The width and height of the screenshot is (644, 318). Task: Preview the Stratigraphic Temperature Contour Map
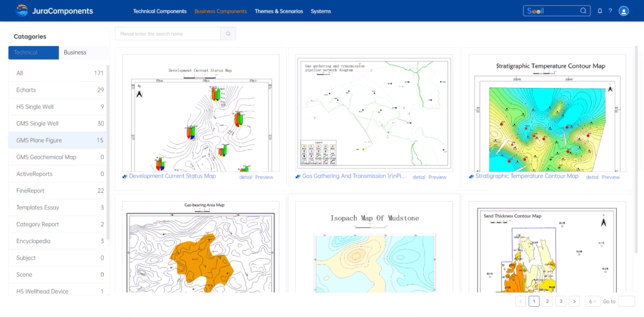pyautogui.click(x=611, y=177)
